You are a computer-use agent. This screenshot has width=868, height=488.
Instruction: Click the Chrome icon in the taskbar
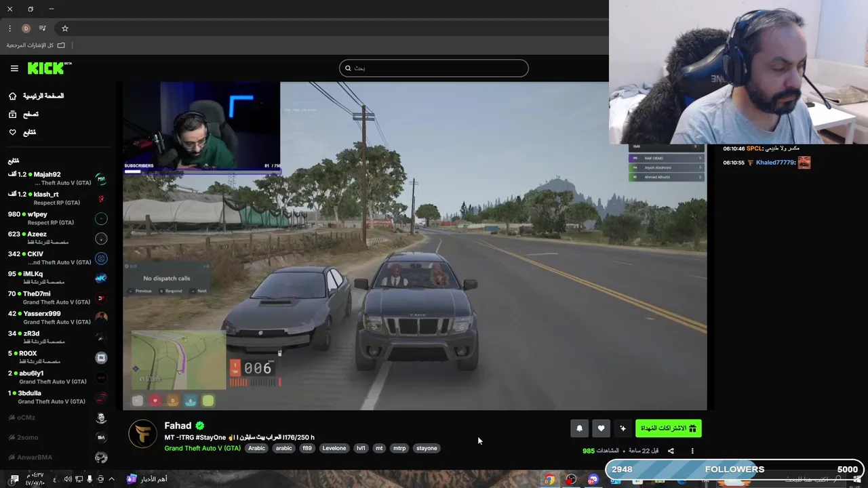click(549, 479)
